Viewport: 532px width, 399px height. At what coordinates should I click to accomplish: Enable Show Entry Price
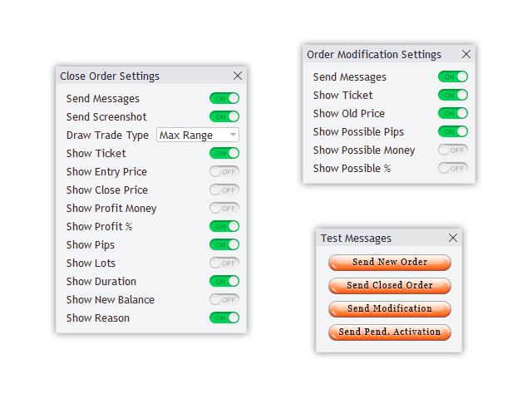(224, 172)
